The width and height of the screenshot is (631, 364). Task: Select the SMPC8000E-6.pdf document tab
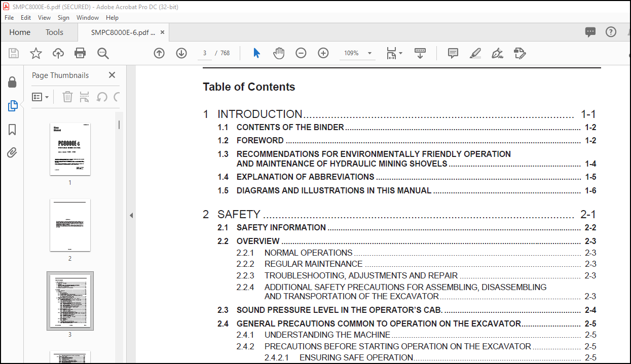click(x=123, y=32)
